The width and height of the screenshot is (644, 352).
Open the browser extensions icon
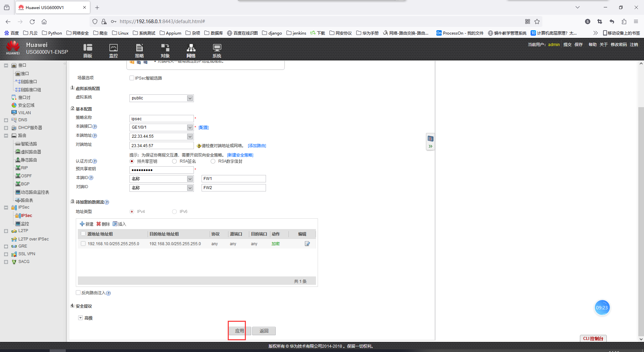624,21
